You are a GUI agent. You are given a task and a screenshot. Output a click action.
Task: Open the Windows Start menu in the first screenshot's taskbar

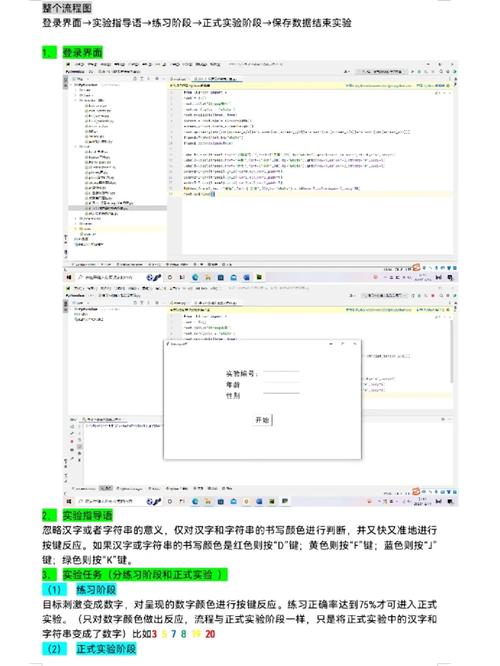click(69, 277)
